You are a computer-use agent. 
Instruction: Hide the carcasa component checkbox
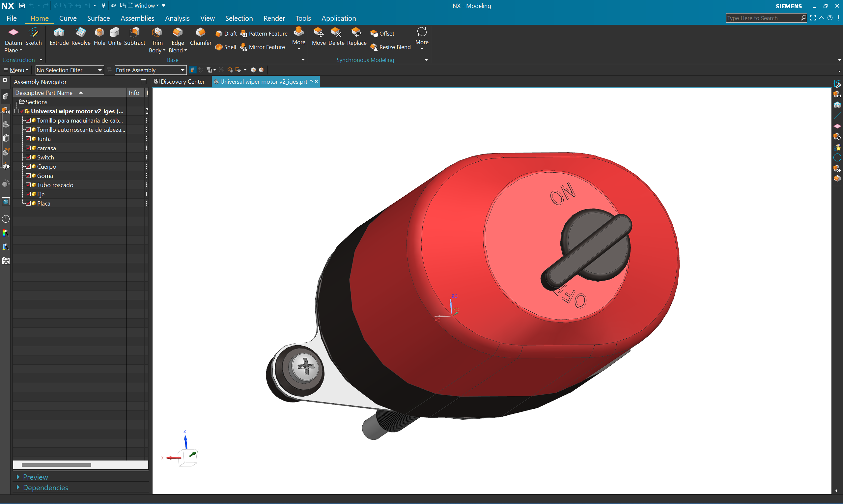29,148
